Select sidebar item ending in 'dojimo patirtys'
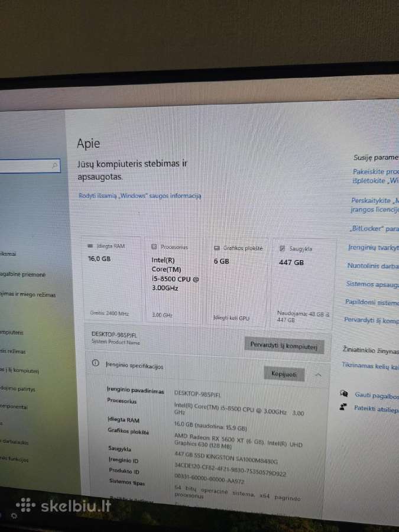Image resolution: width=399 pixels, height=532 pixels. pos(18,388)
